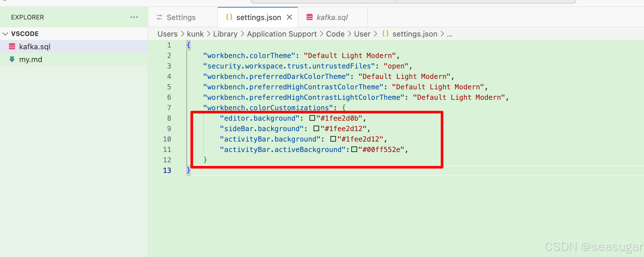
Task: Select kunk in the breadcrumb path
Action: (x=195, y=34)
